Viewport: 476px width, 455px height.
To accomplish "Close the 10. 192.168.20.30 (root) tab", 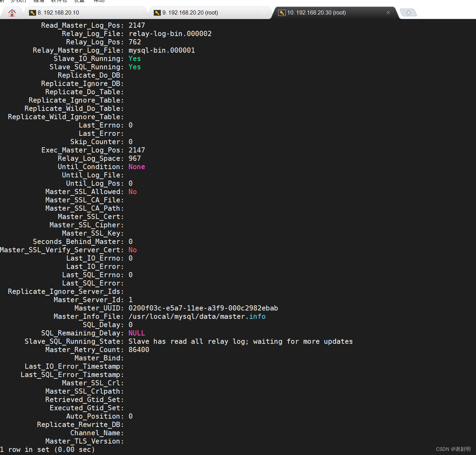I will (388, 12).
